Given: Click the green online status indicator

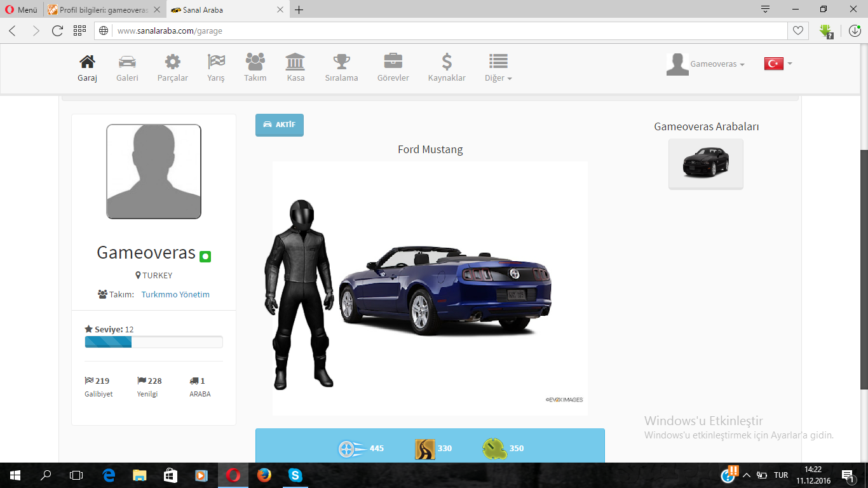Looking at the screenshot, I should pos(205,257).
